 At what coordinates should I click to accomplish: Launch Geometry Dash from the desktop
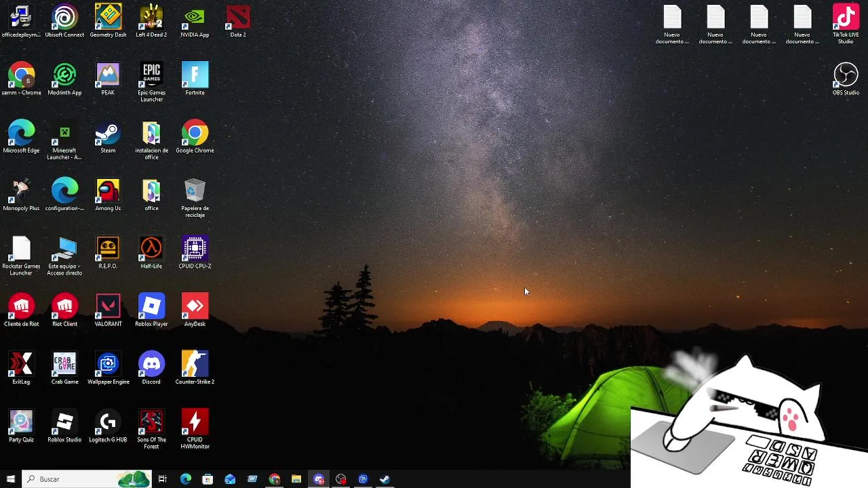click(108, 22)
